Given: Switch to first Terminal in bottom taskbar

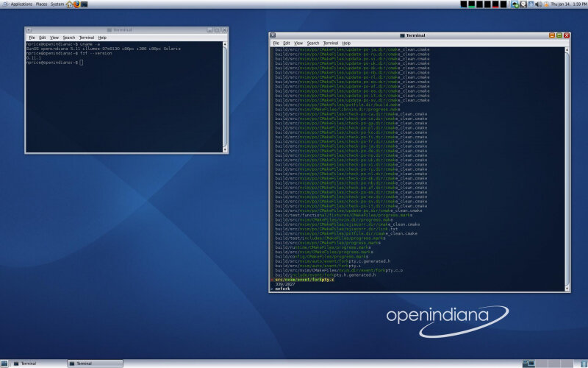Looking at the screenshot, I should click(x=38, y=364).
